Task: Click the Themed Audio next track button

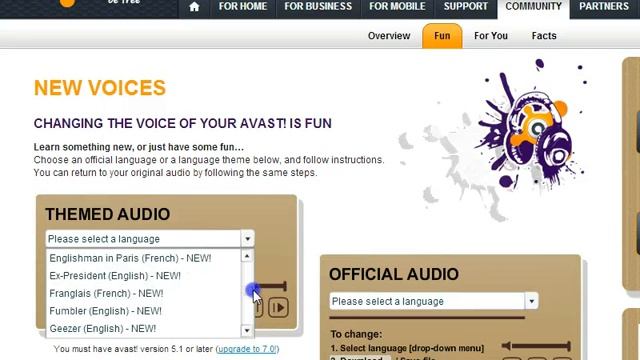Action: pyautogui.click(x=278, y=307)
